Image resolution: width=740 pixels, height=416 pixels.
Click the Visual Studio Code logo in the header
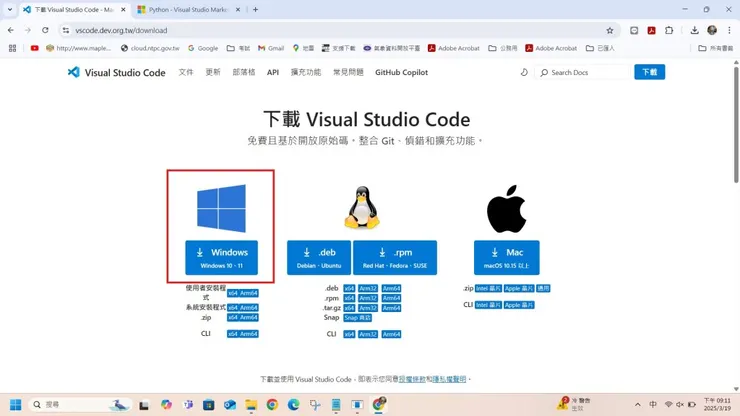(117, 72)
